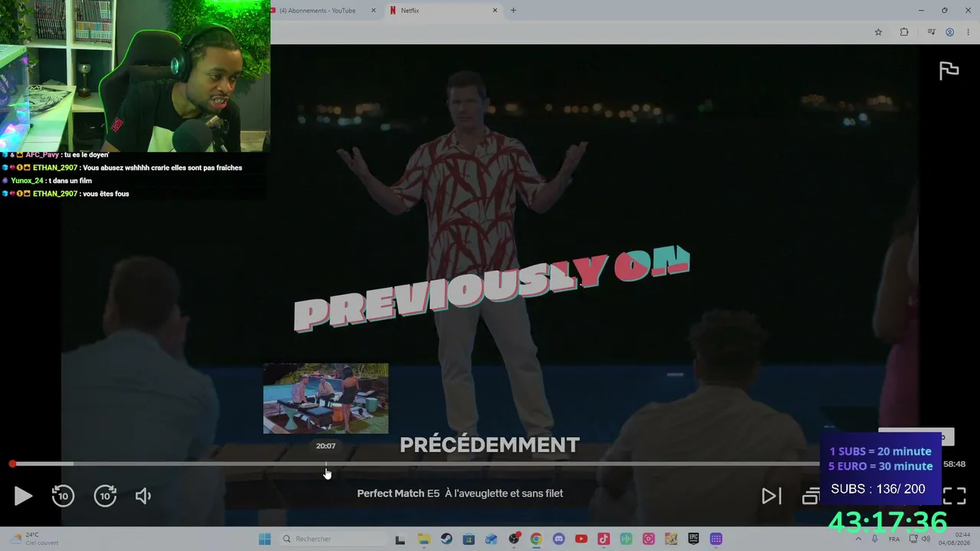This screenshot has height=551, width=980.
Task: Click Yunox_24's chat message 't dans un film'
Action: pyautogui.click(x=70, y=181)
